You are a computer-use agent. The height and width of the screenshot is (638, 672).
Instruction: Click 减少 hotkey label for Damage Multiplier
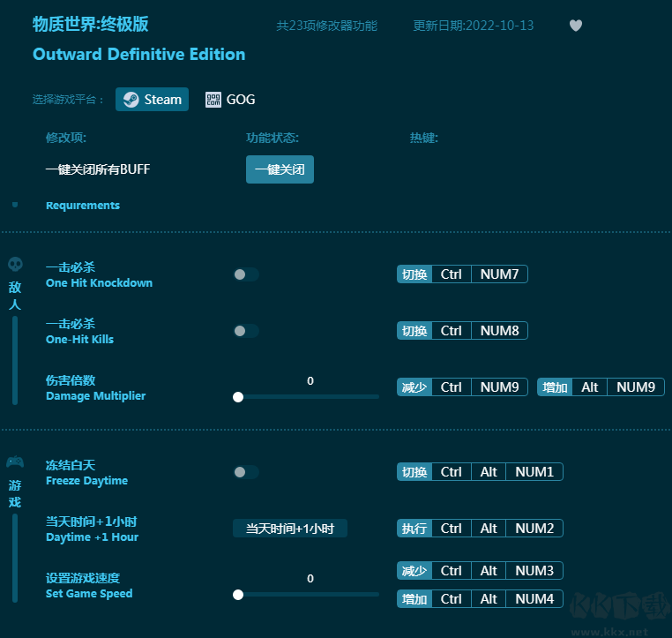414,387
